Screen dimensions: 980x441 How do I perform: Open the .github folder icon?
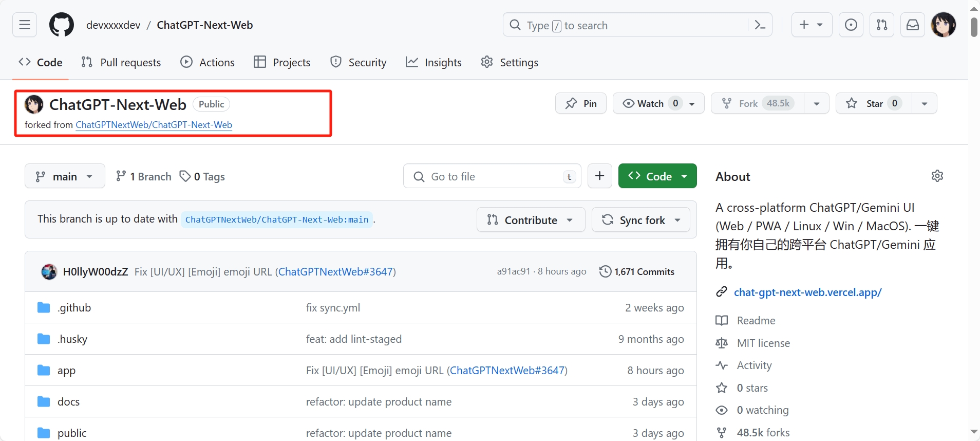(x=44, y=307)
